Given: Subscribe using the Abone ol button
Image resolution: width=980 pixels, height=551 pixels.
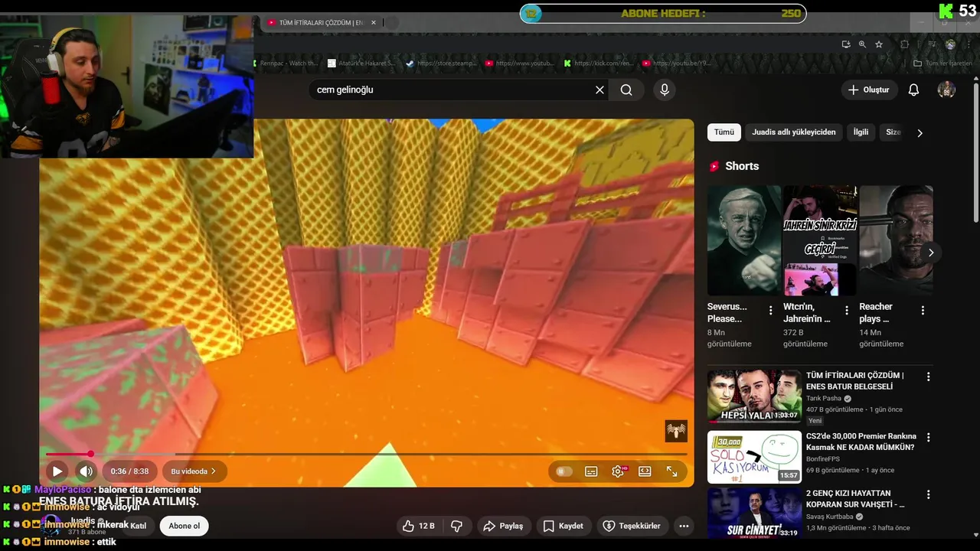Looking at the screenshot, I should point(185,526).
